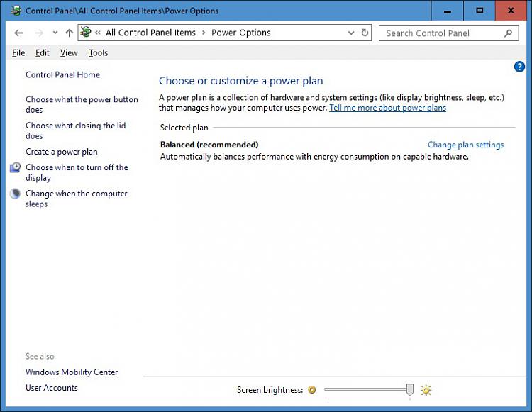532x412 pixels.
Task: Click the title bar Power Options icon
Action: pyautogui.click(x=16, y=11)
